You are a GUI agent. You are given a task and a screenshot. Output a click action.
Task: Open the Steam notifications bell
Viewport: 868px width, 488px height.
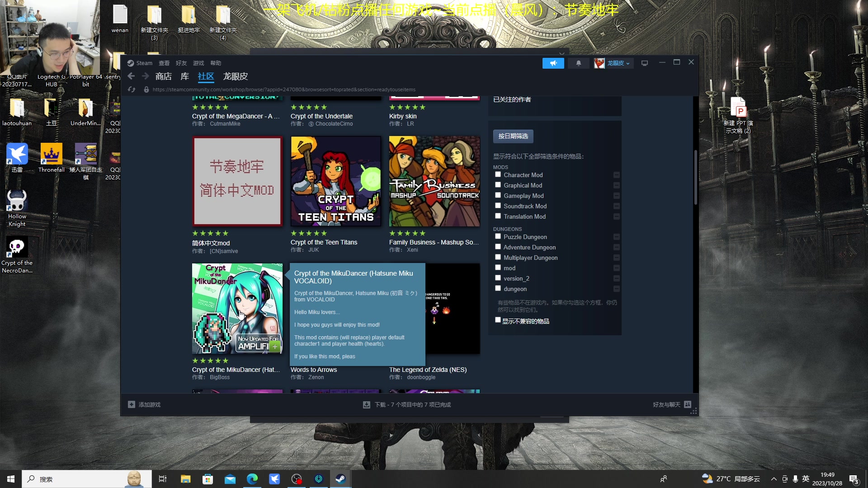579,63
